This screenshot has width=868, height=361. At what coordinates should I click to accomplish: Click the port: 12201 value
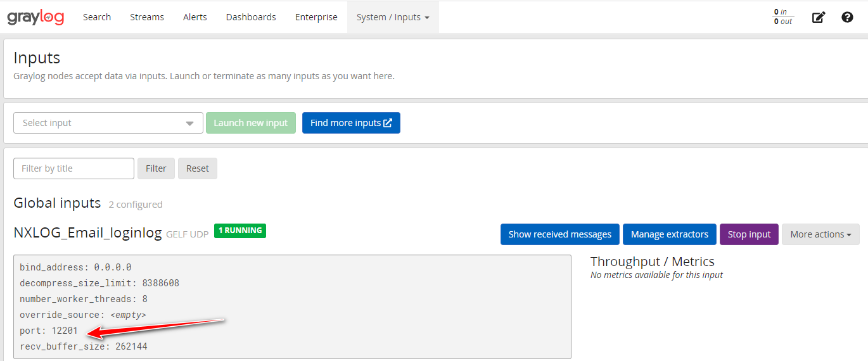49,331
